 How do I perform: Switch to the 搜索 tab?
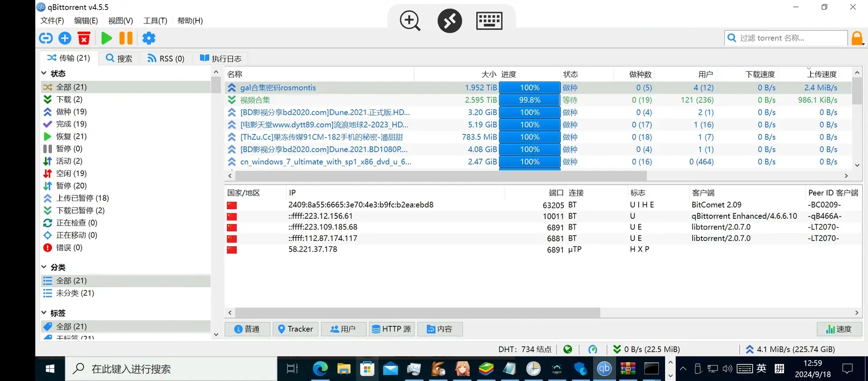[119, 58]
